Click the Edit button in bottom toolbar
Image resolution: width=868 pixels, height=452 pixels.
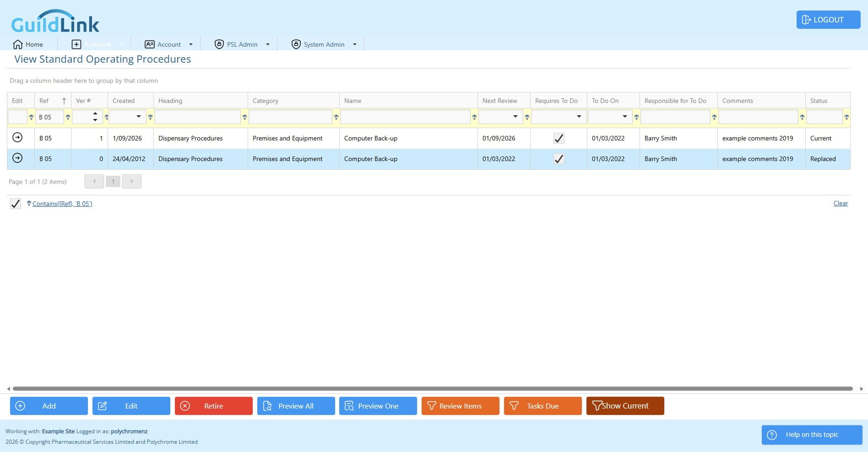point(131,406)
